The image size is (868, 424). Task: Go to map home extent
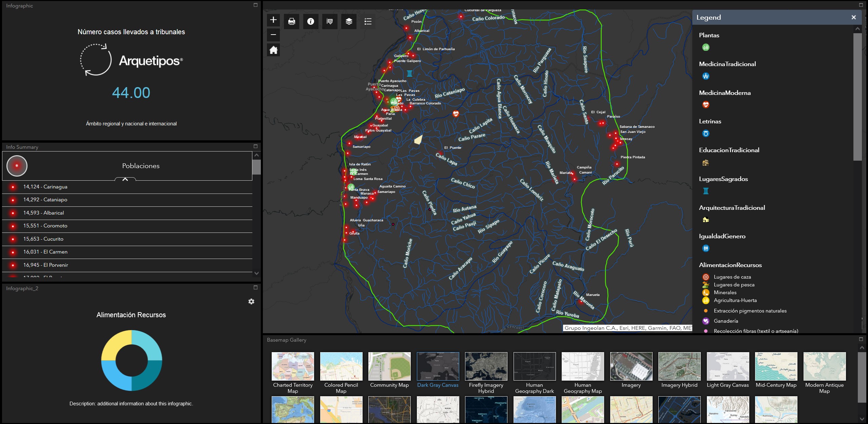click(x=273, y=50)
